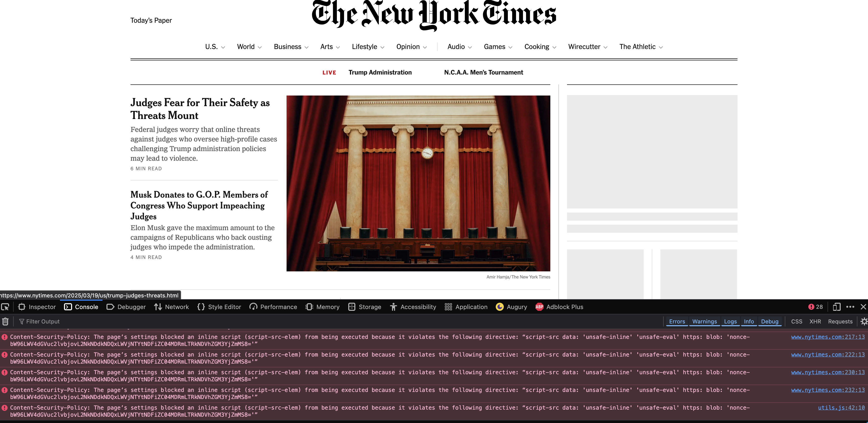Clear console output with trash icon
The image size is (868, 423).
5,322
